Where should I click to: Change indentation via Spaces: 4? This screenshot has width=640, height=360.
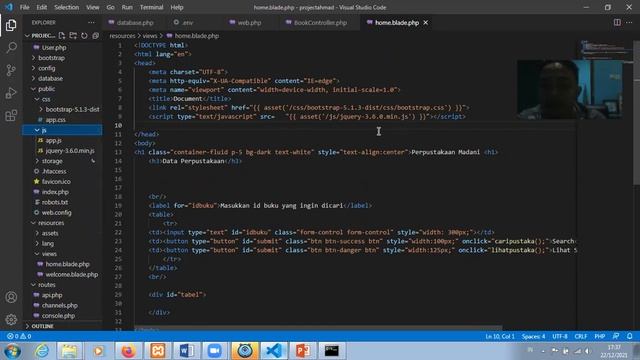(x=533, y=336)
